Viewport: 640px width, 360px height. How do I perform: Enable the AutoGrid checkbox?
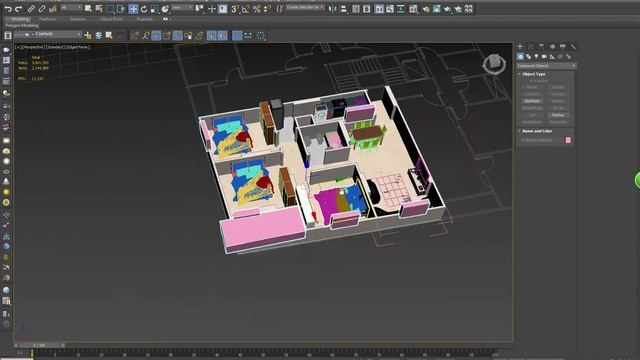click(x=531, y=81)
